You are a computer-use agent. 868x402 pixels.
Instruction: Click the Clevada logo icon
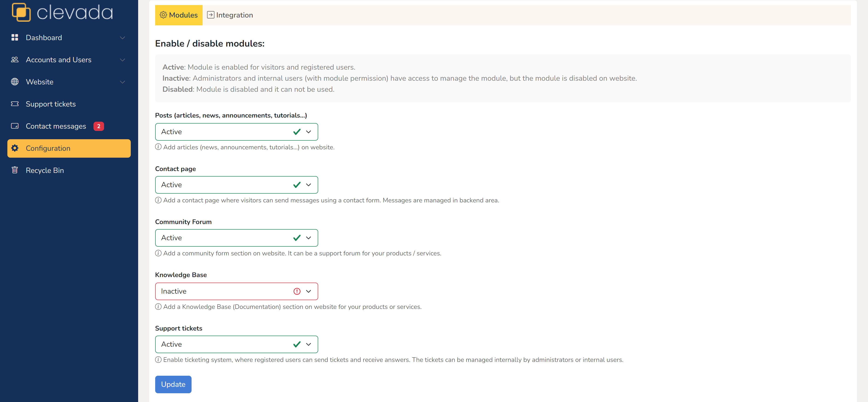coord(21,12)
